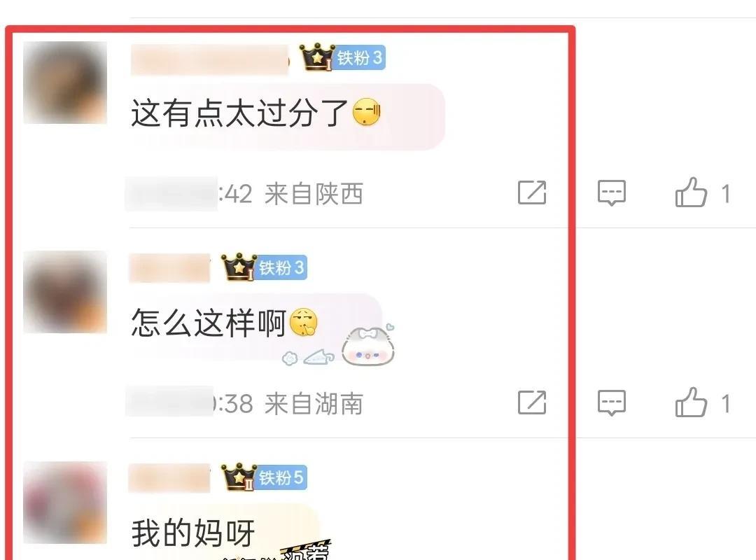756x560 pixels.
Task: Open third commenter's avatar
Action: pos(65,503)
